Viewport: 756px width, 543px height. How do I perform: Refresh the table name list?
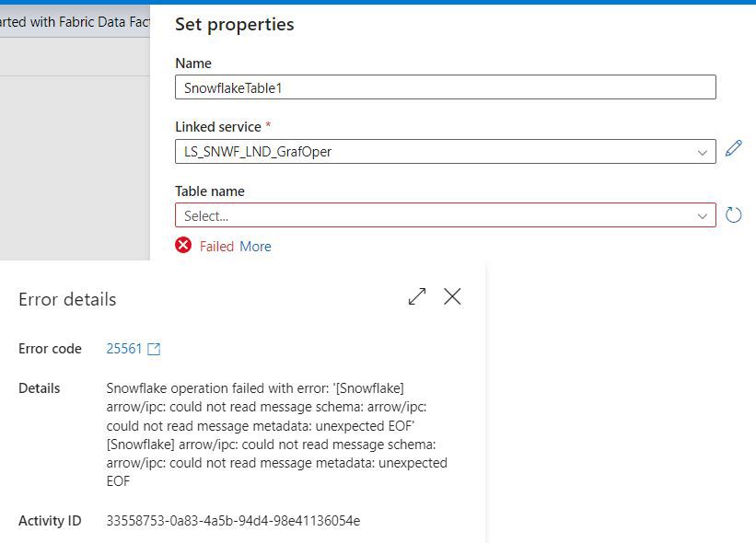point(733,214)
